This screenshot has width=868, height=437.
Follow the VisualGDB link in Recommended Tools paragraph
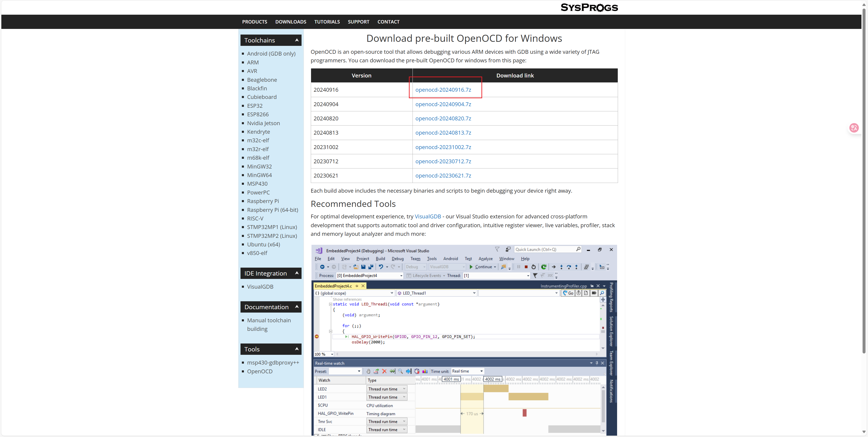click(428, 216)
